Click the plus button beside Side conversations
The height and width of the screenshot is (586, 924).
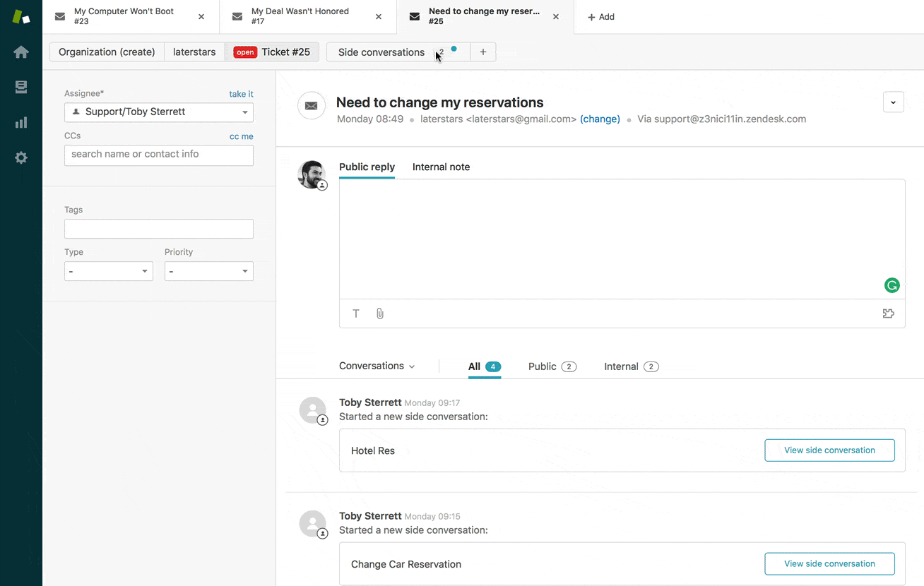[x=483, y=52]
